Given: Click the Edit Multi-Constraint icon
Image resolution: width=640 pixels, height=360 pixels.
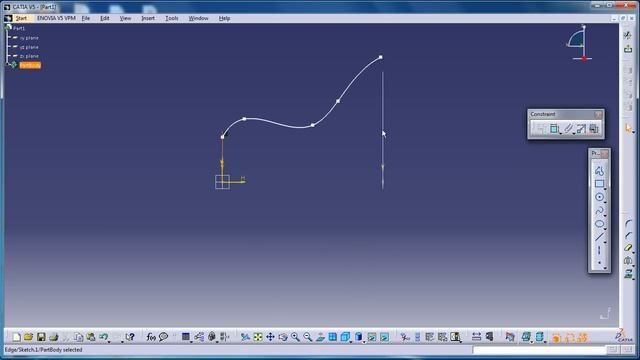Looking at the screenshot, I should tap(594, 129).
